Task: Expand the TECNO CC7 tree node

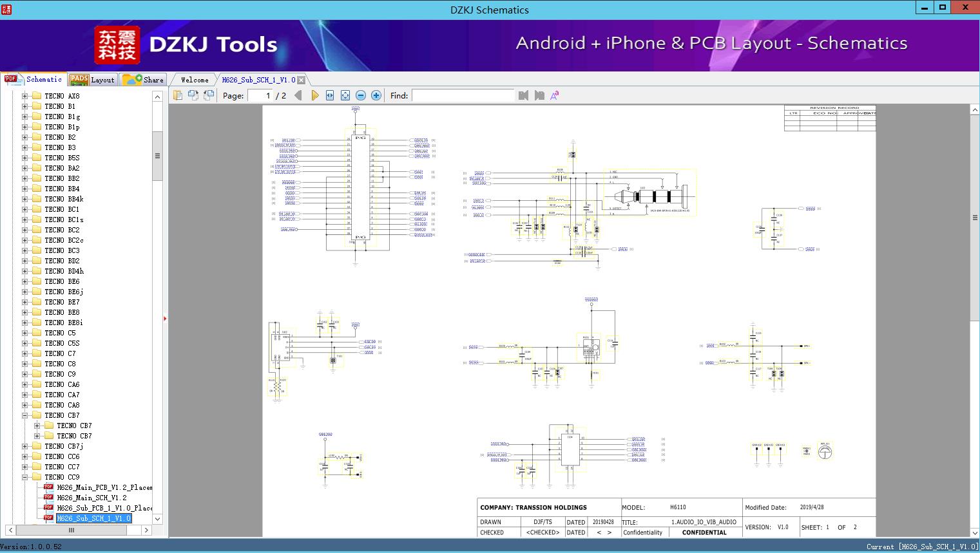Action: [x=25, y=467]
